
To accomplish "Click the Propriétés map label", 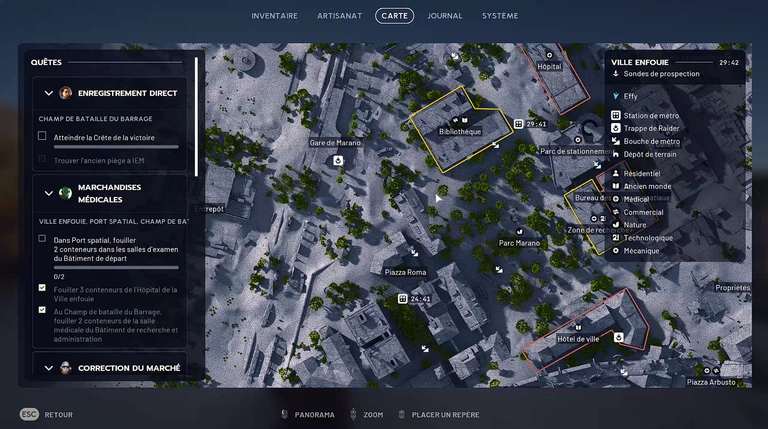I will (x=732, y=287).
